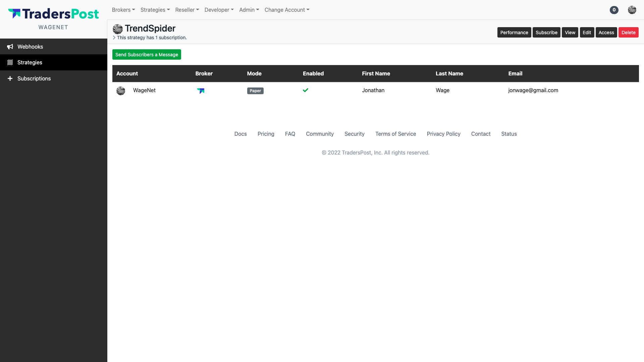Click the Strategies grid icon
Viewport: 644px width, 362px height.
(10, 62)
